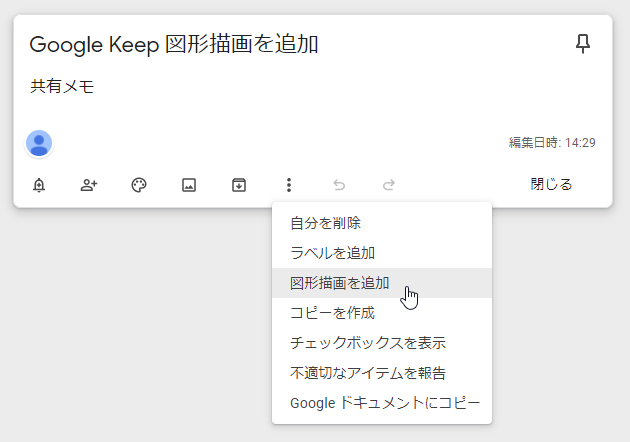Select 図形描画を追加 in the menu
Image resolution: width=630 pixels, height=442 pixels.
click(382, 283)
